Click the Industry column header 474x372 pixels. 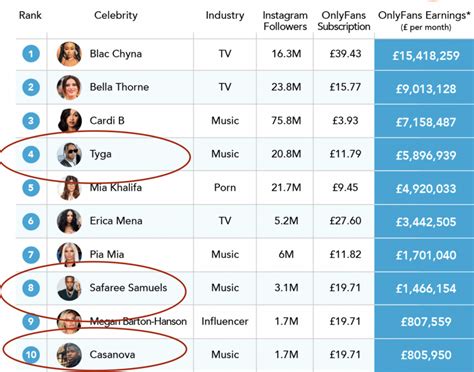(225, 15)
